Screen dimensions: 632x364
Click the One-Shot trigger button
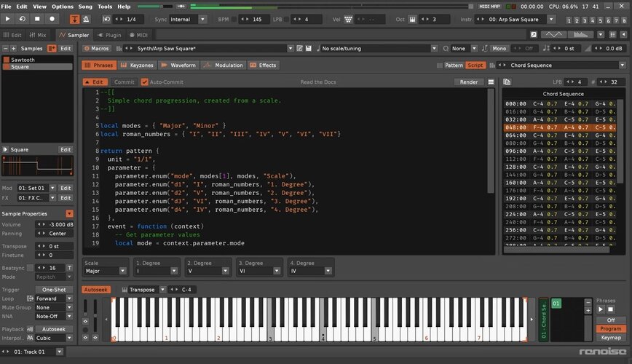[x=54, y=290]
